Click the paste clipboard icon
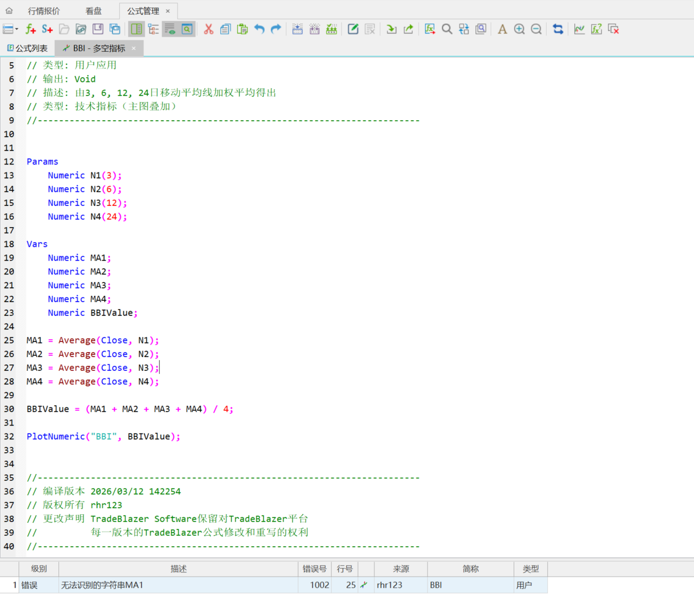 coord(242,29)
